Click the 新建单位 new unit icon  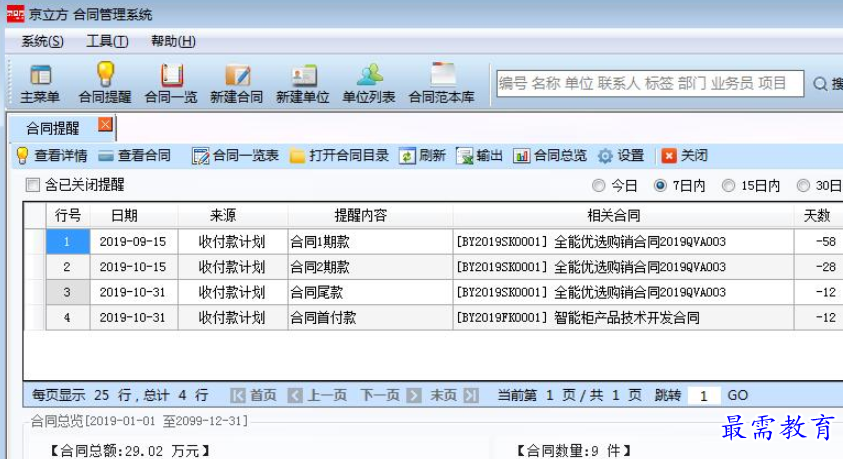tap(304, 76)
